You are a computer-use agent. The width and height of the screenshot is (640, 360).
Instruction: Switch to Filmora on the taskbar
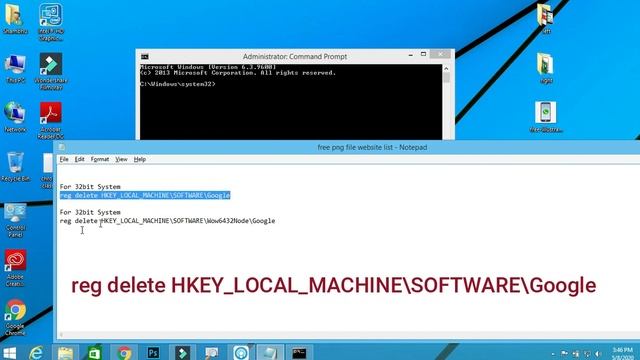pyautogui.click(x=182, y=352)
